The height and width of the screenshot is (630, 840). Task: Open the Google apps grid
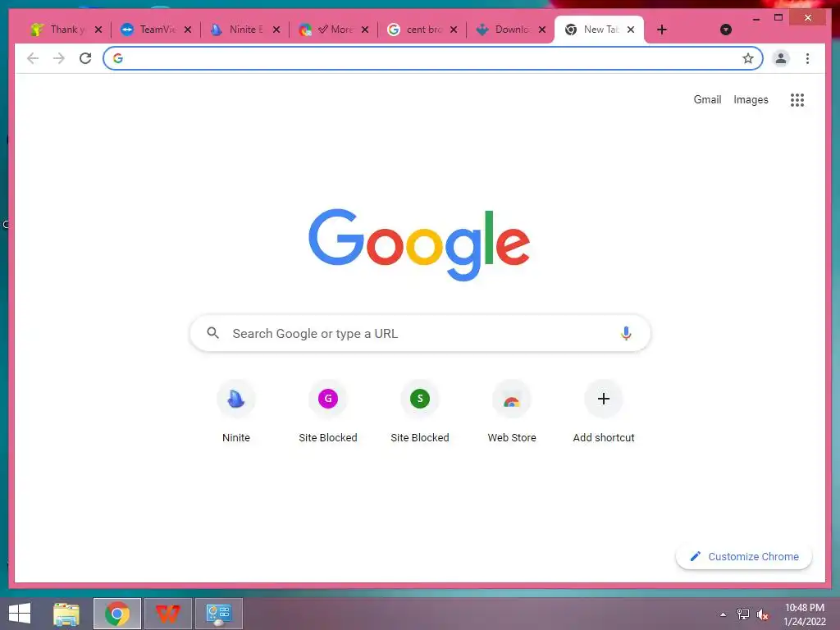(797, 99)
